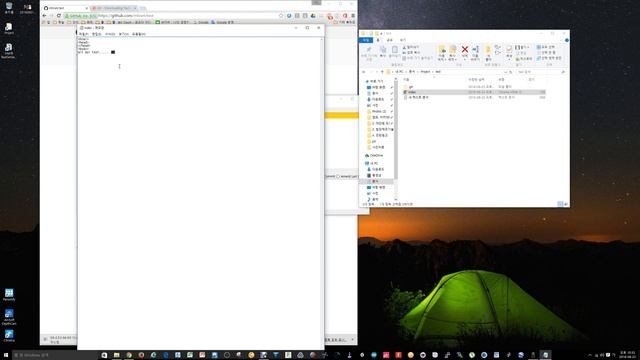Viewport: 640px width, 360px height.
Task: Bookmark this page with the star icon
Action: tap(281, 16)
